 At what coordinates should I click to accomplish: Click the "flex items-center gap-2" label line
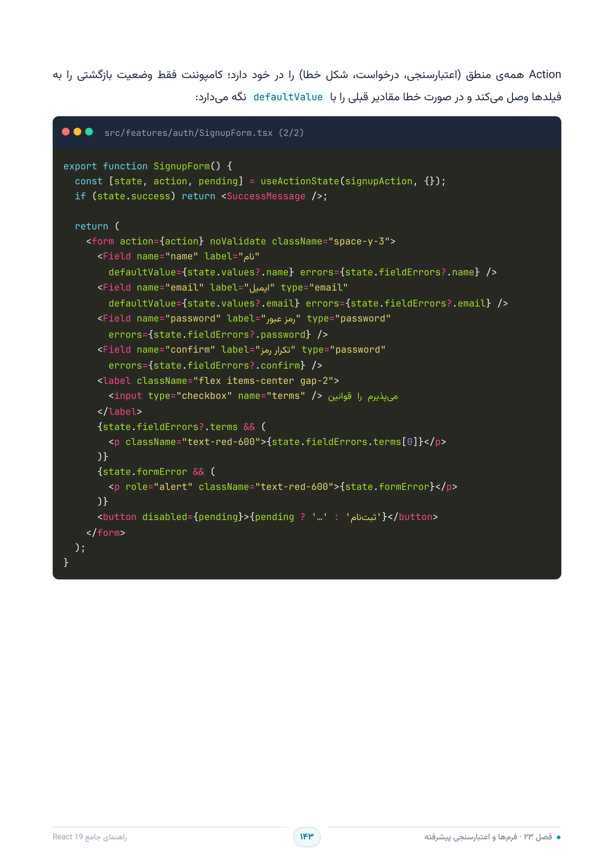(218, 381)
